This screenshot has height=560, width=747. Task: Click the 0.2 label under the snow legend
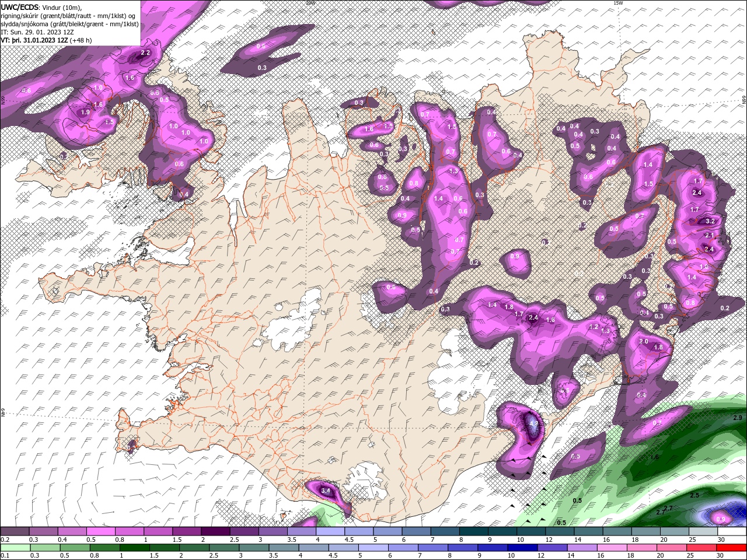5,540
